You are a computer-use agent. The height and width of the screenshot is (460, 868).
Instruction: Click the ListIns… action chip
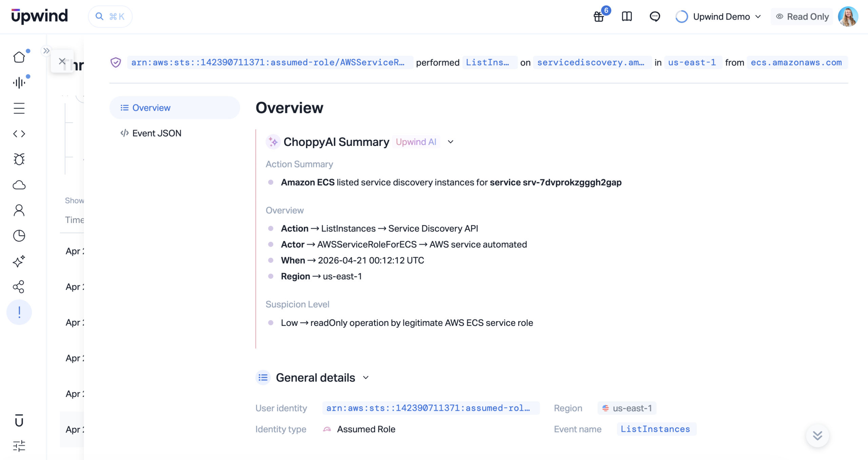coord(490,62)
